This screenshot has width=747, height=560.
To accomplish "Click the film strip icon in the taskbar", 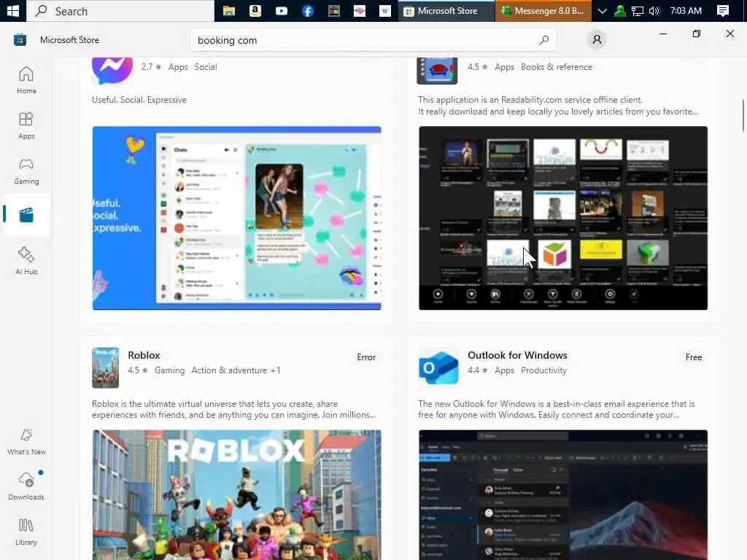I will [x=334, y=10].
